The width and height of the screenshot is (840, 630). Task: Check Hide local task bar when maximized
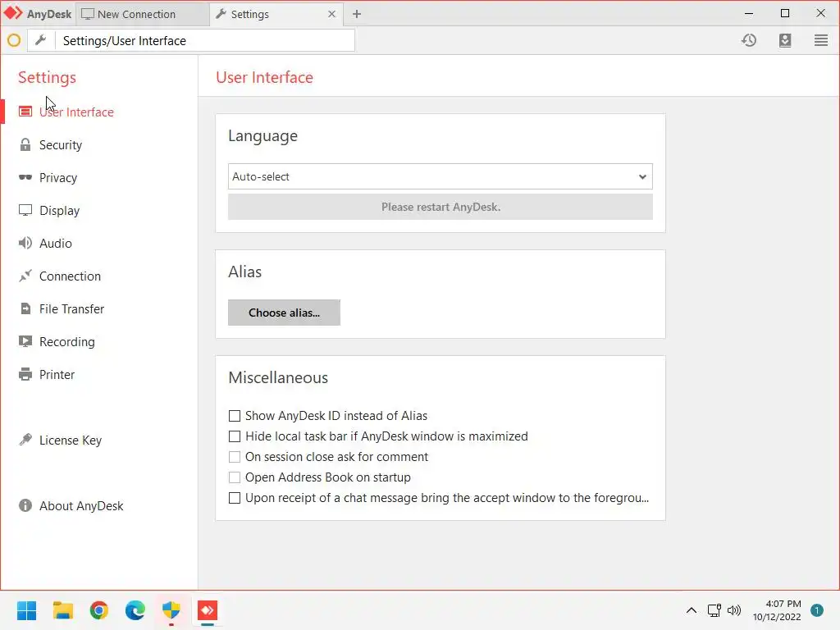coord(234,436)
